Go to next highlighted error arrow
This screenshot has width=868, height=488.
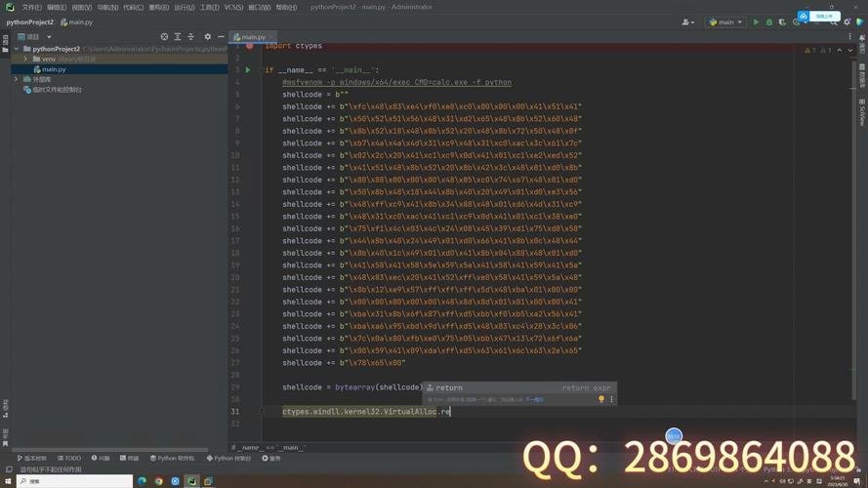[x=850, y=51]
